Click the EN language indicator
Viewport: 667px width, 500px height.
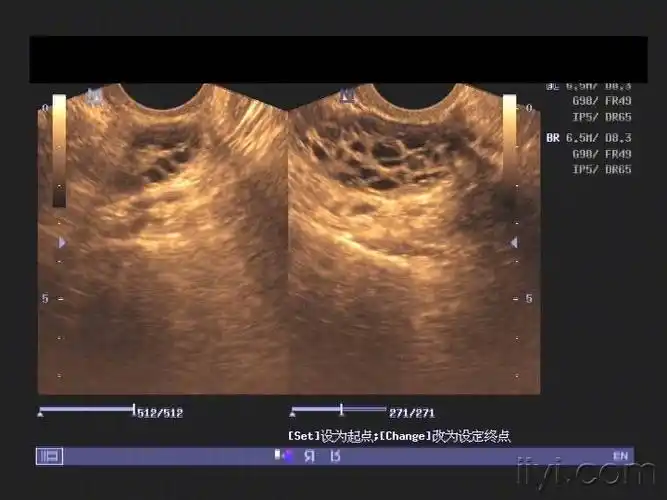620,456
